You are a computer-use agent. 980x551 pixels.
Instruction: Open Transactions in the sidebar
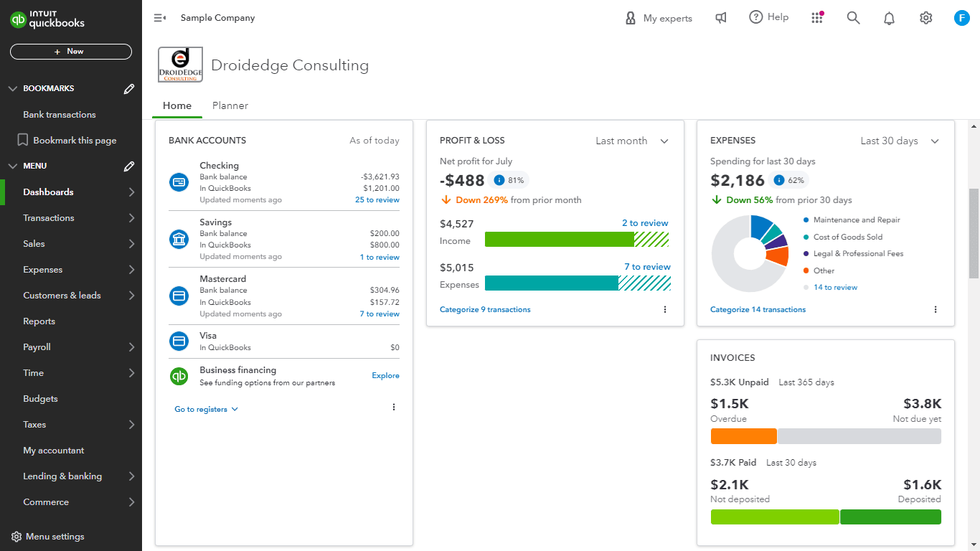(x=49, y=218)
